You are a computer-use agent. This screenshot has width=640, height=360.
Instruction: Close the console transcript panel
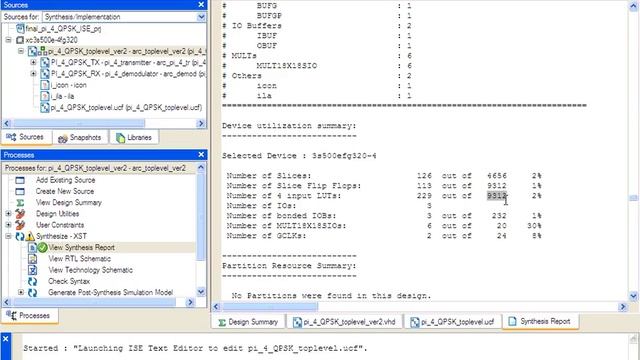[6, 339]
